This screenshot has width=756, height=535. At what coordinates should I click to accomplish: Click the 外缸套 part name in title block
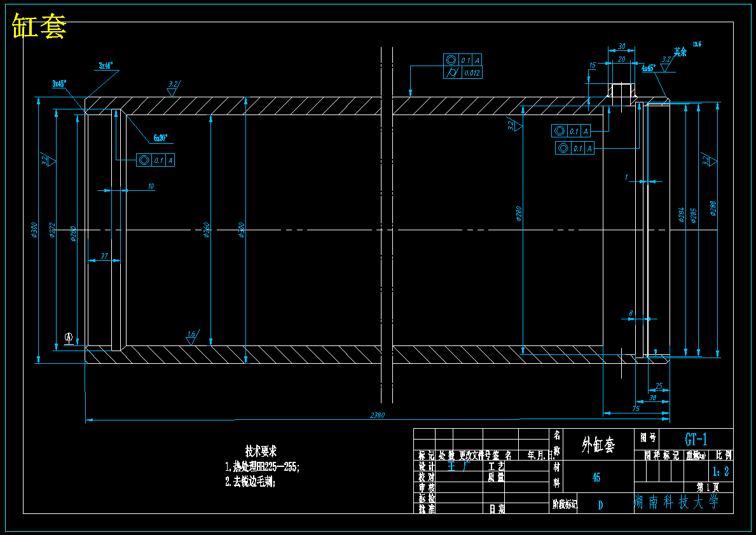[x=598, y=445]
